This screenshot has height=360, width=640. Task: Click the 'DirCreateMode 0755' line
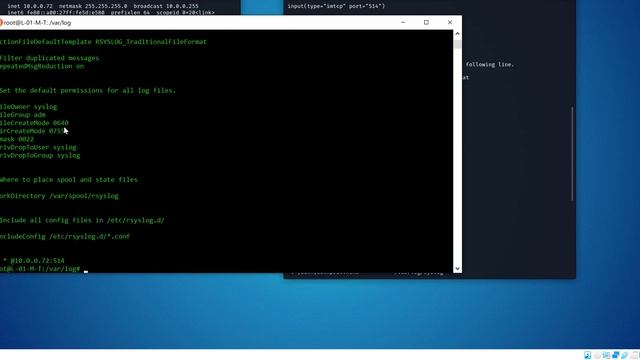tap(33, 131)
